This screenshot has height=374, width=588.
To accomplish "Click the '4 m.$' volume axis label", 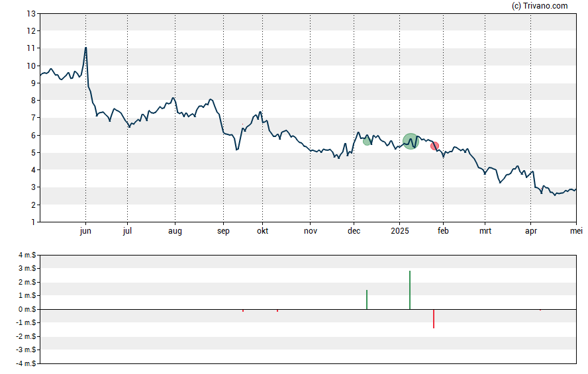I will pos(27,256).
